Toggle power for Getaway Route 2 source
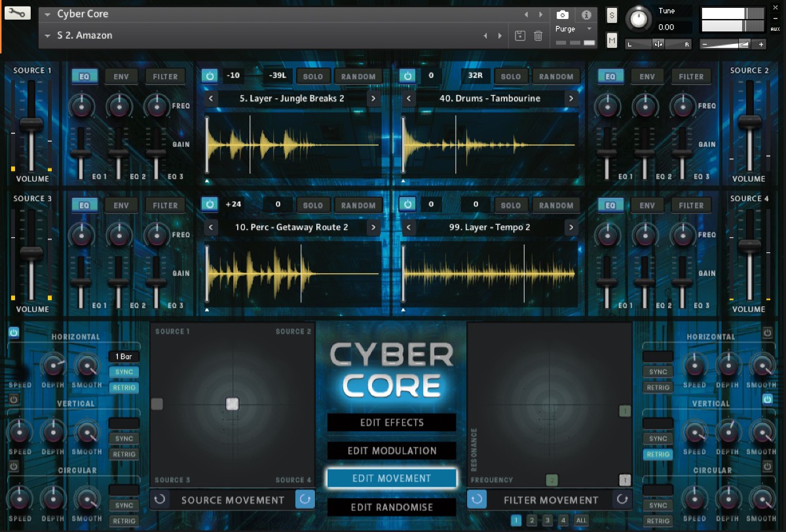The width and height of the screenshot is (786, 532). click(x=210, y=204)
